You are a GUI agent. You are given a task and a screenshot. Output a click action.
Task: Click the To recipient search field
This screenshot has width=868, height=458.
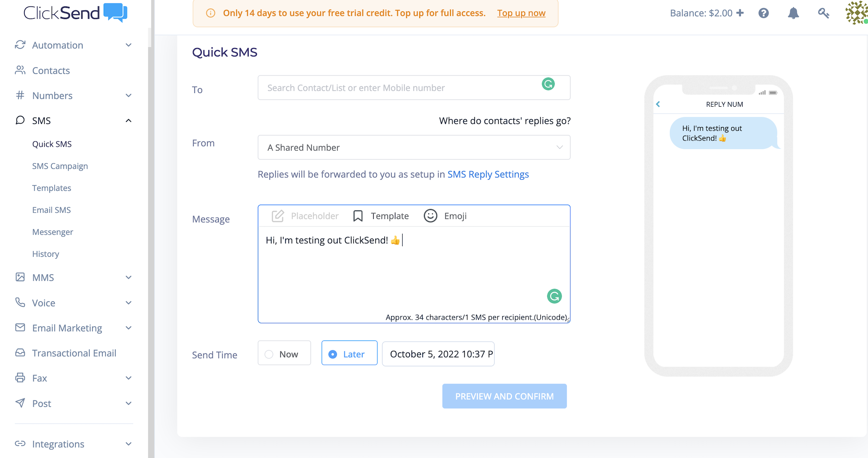pos(414,88)
